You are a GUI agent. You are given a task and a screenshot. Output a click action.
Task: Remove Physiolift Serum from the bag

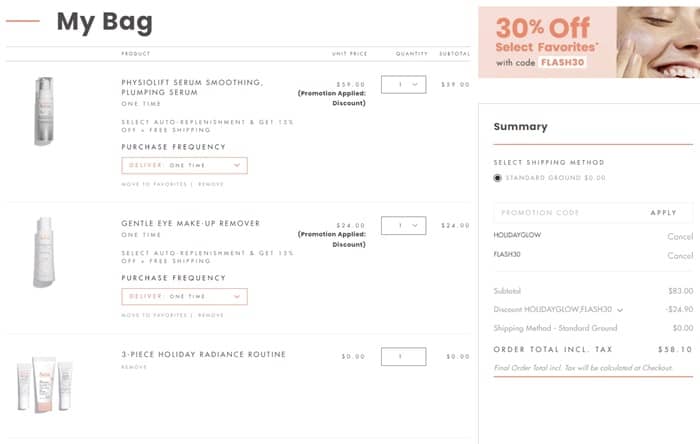pyautogui.click(x=211, y=184)
